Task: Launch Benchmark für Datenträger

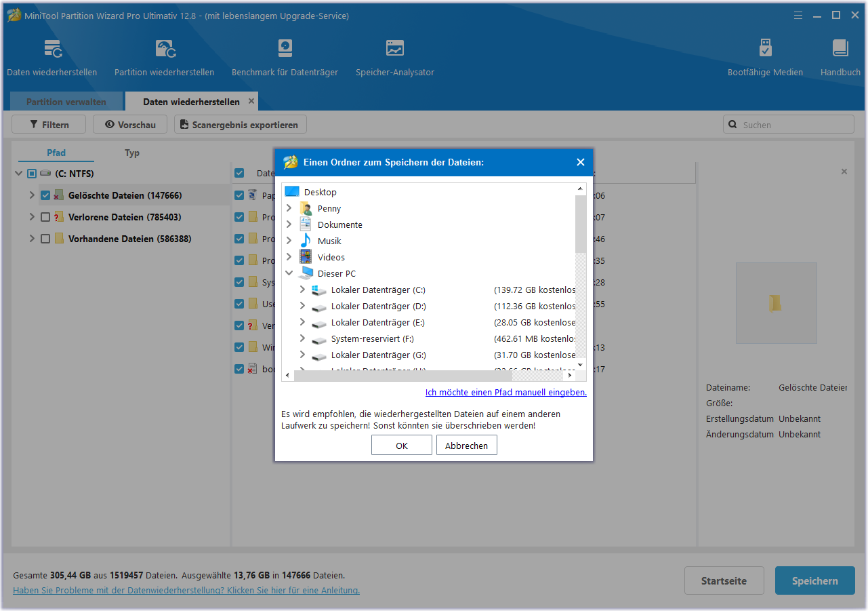Action: pos(285,49)
